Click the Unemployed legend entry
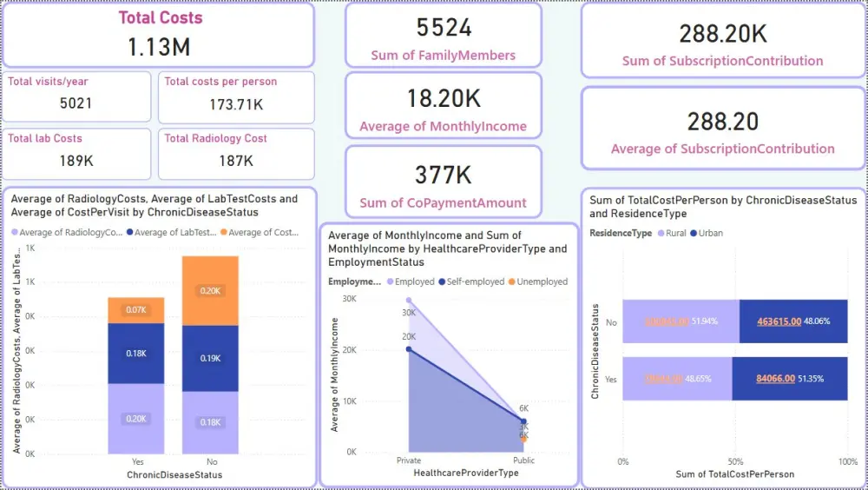 [x=538, y=281]
